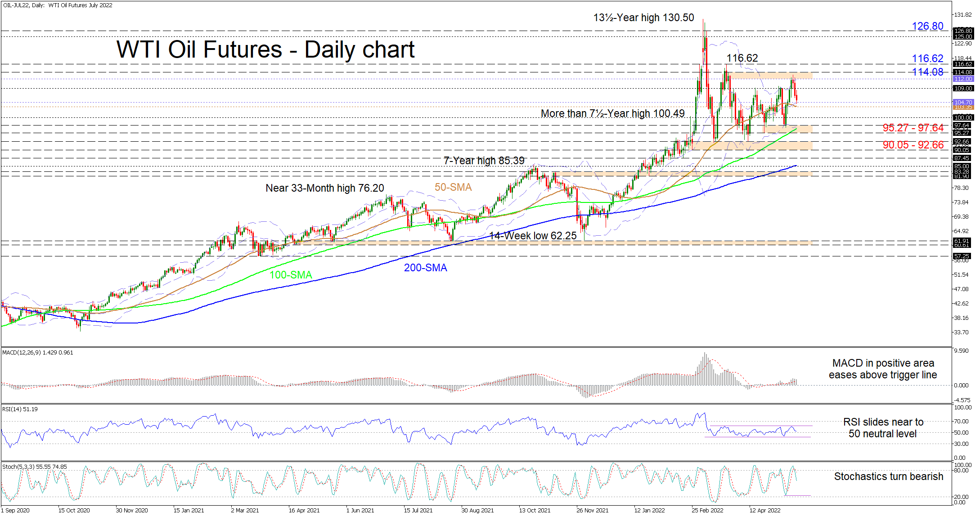Select the green 100-SMA label
The width and height of the screenshot is (980, 516).
click(x=291, y=275)
